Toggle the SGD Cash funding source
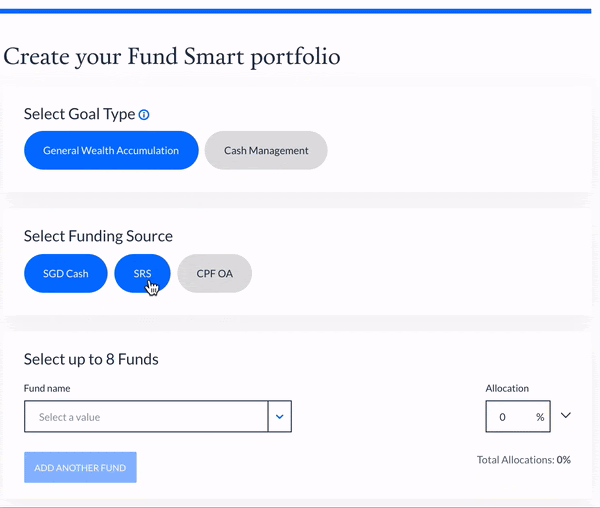600x508 pixels. click(x=66, y=273)
